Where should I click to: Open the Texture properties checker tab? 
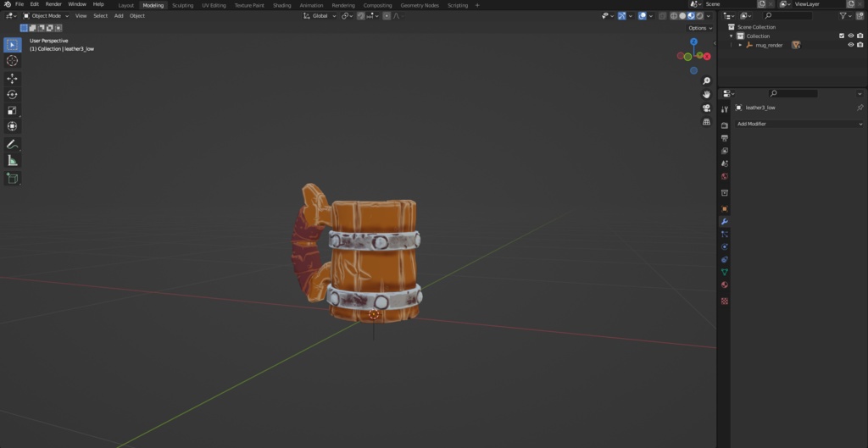tap(725, 301)
